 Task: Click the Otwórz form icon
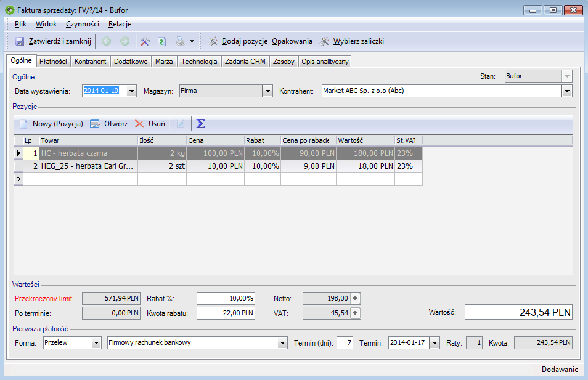[95, 124]
